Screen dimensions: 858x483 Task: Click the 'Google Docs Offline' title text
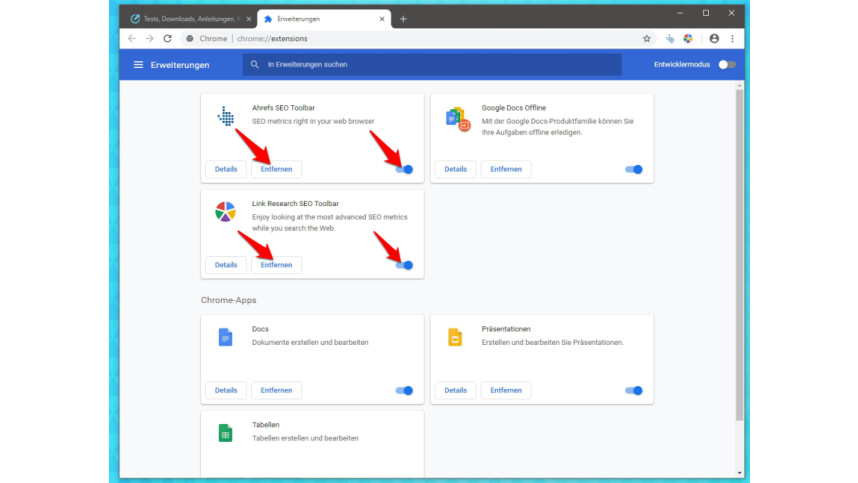click(514, 108)
